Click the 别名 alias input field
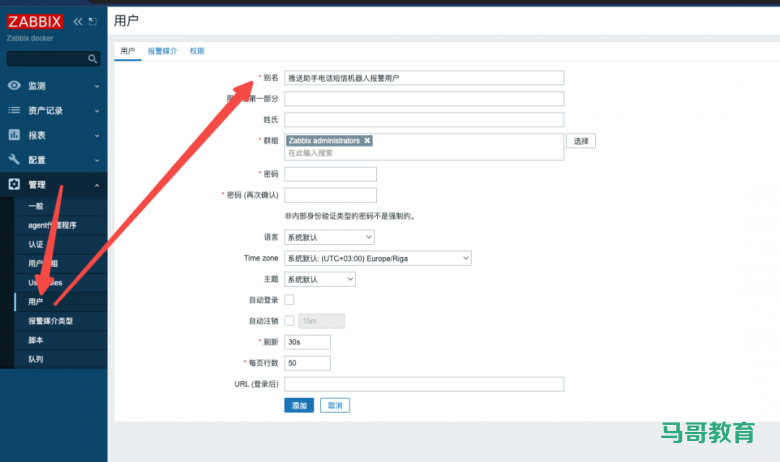This screenshot has height=462, width=780. [x=424, y=77]
